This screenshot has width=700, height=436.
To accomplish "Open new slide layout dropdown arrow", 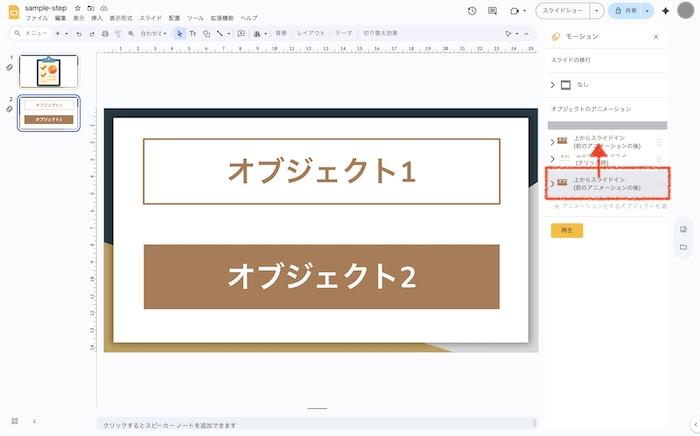I will (67, 33).
